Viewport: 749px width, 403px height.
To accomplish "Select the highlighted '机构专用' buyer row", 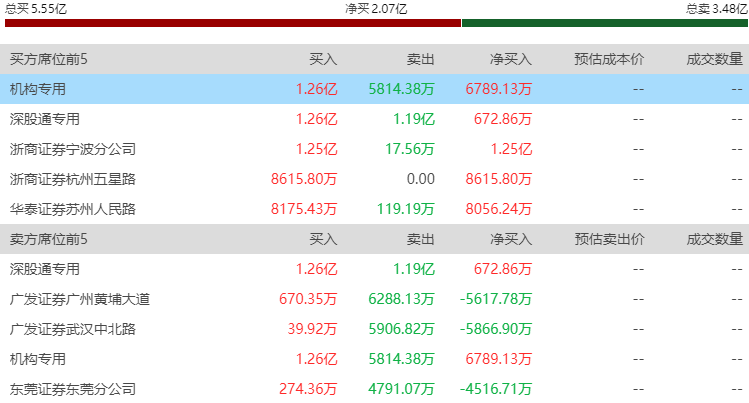I will (374, 89).
